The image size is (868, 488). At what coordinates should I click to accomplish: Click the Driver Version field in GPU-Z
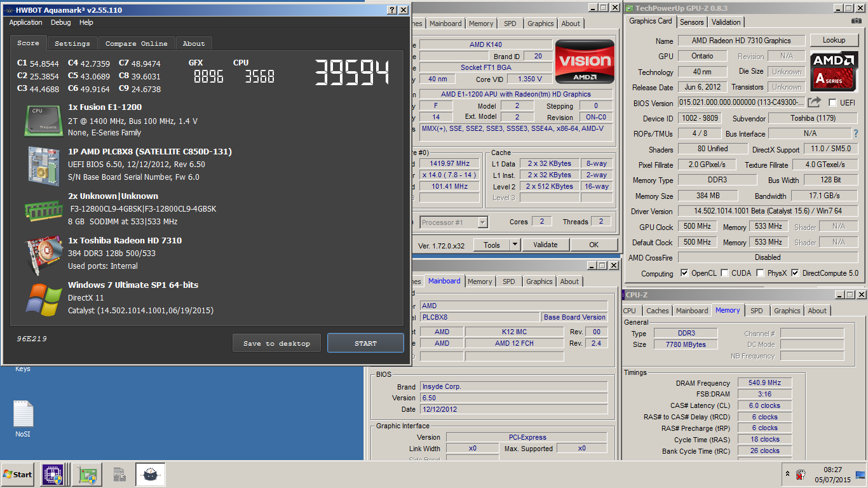(768, 211)
